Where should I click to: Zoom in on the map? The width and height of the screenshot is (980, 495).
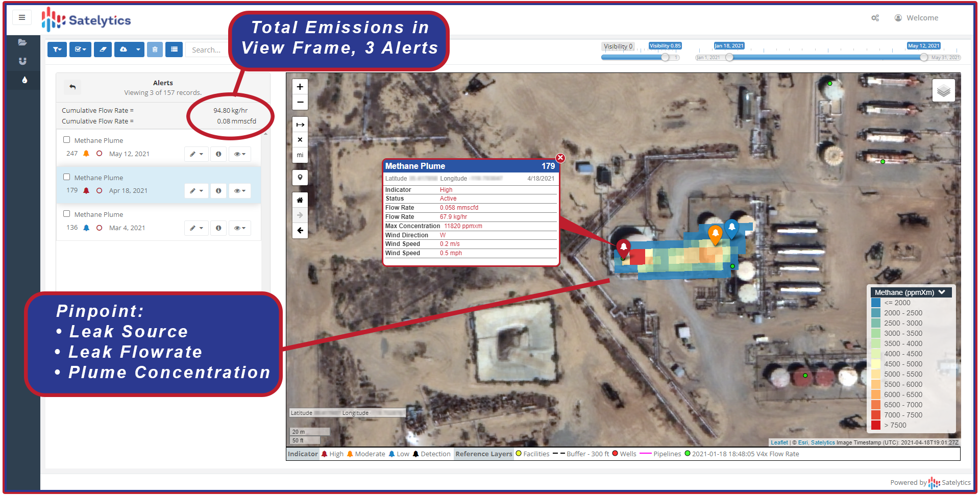pyautogui.click(x=300, y=87)
